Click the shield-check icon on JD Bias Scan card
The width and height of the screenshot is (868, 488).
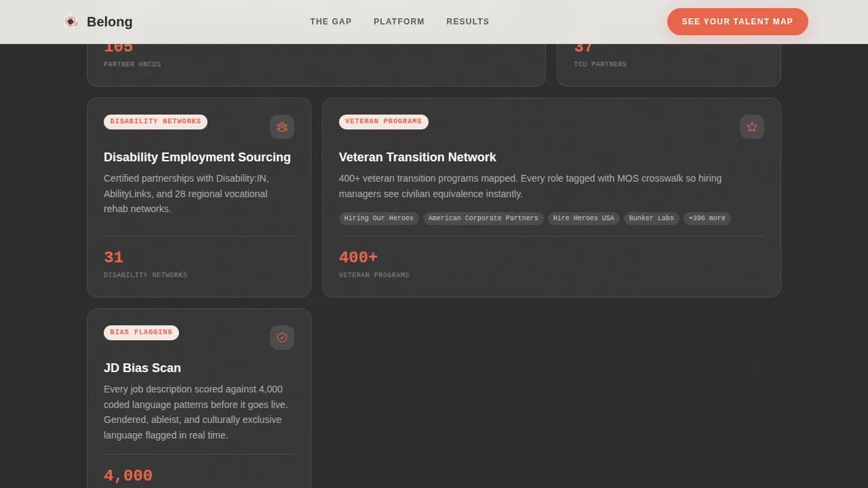pyautogui.click(x=282, y=338)
